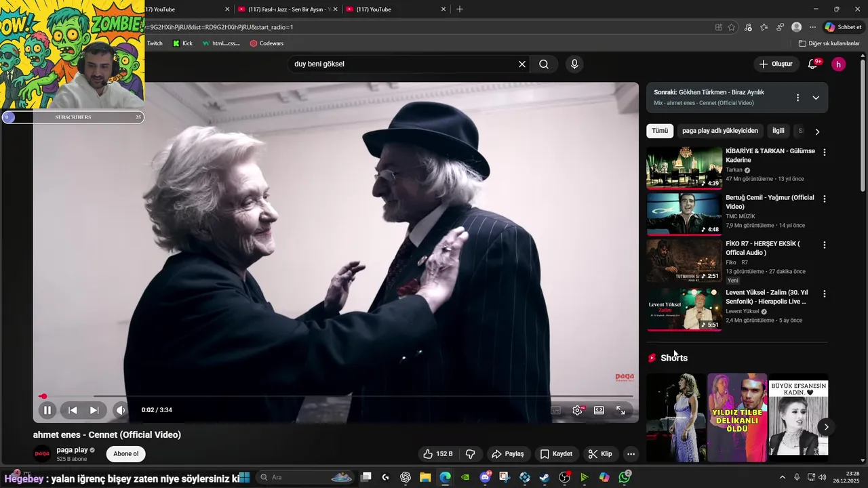868x488 pixels.
Task: Open the Twitch bookmark
Action: coord(155,43)
